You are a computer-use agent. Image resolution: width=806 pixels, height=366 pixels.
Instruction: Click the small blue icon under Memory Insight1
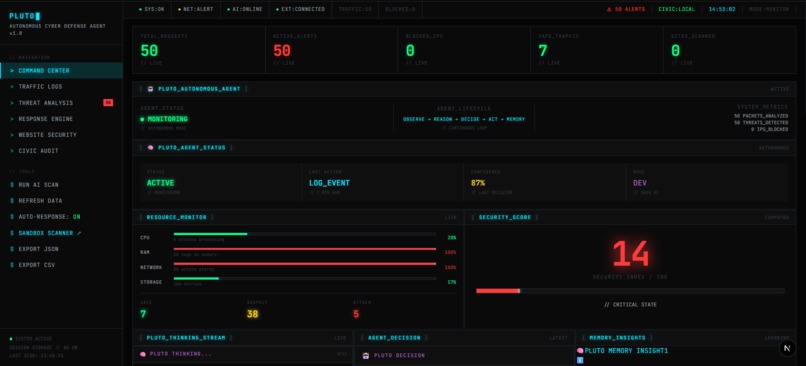(580, 360)
